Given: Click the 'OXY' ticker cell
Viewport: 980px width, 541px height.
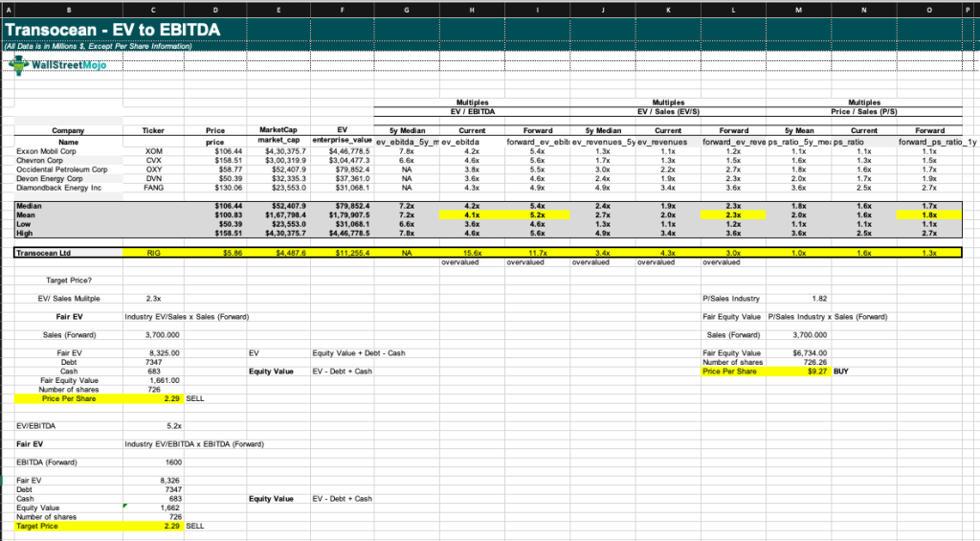Looking at the screenshot, I should coord(154,169).
